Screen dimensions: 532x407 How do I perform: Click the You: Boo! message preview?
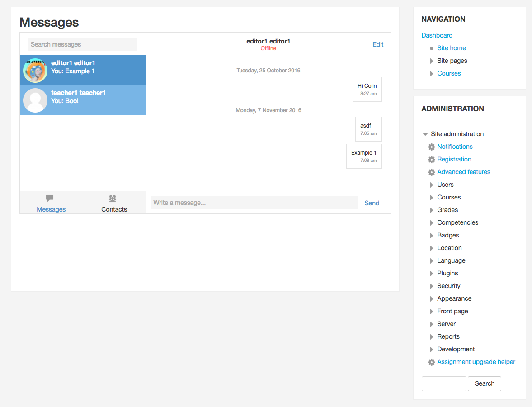(65, 101)
